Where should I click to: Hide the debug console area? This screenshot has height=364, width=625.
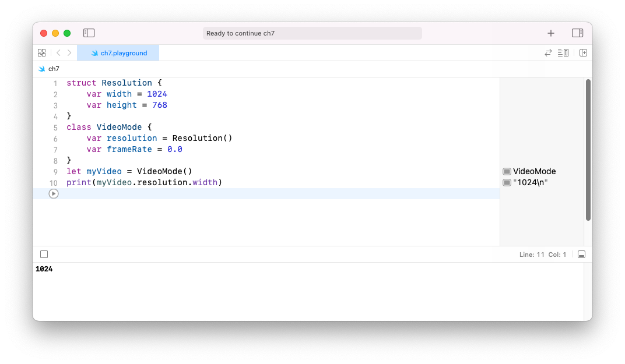tap(581, 254)
